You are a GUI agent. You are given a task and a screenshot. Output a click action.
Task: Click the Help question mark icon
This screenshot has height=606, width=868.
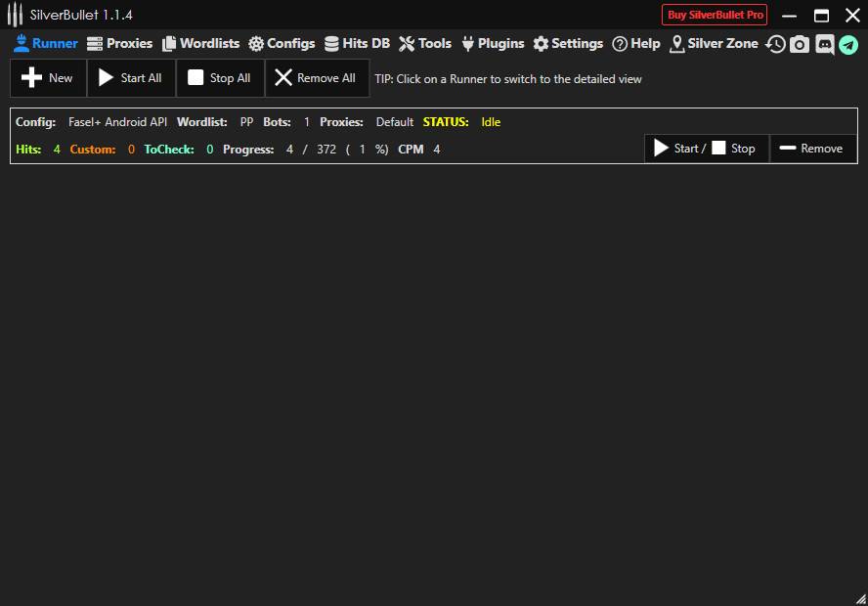(x=635, y=43)
